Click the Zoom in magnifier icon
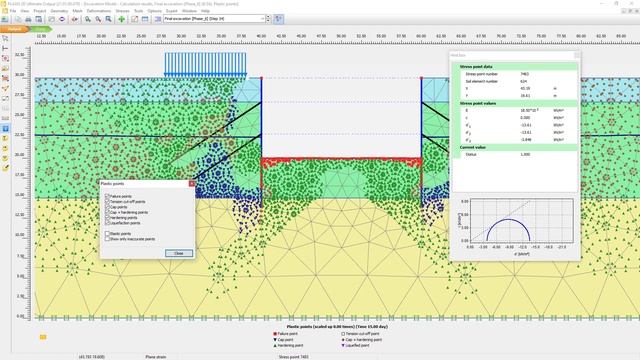 point(88,19)
